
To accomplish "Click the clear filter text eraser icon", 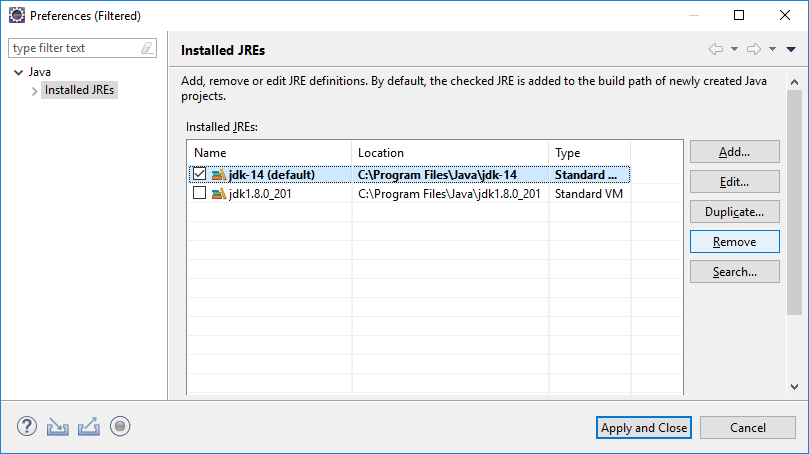I will coord(147,48).
